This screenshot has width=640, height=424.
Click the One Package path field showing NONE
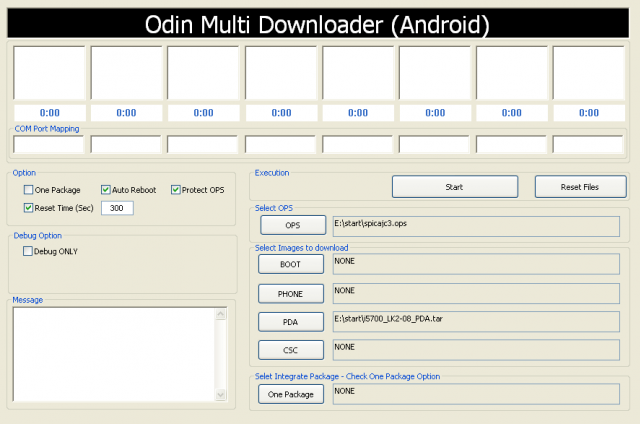(476, 394)
